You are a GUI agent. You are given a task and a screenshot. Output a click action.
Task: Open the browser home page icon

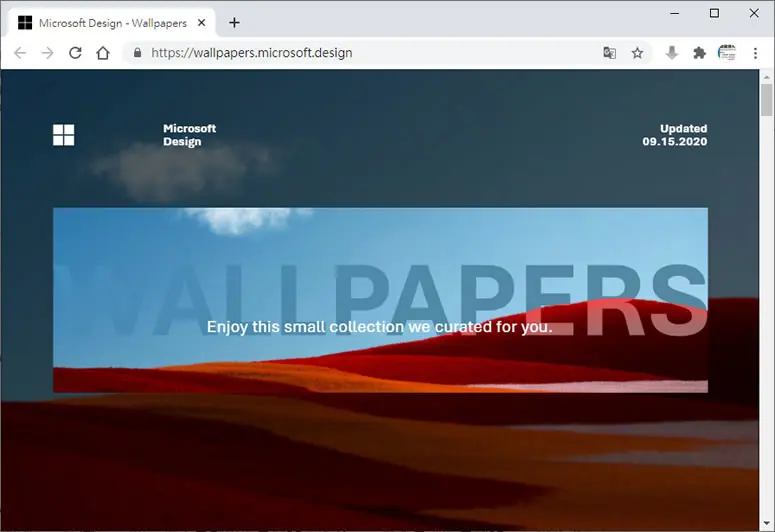103,53
